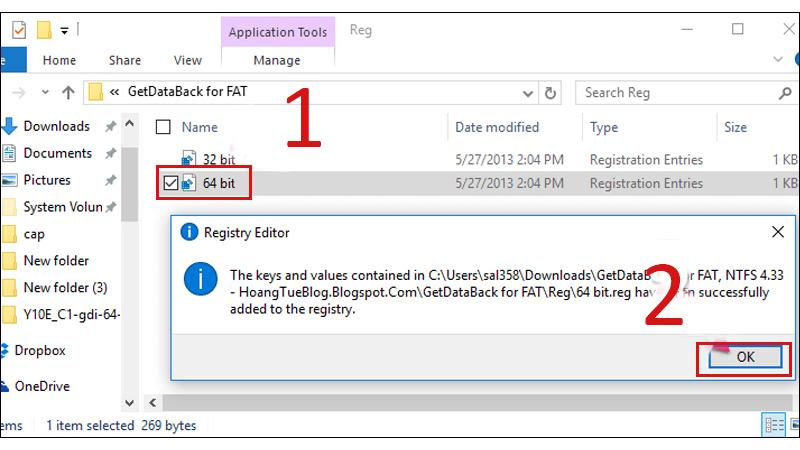Viewport: 800px width, 450px height.
Task: Click the Downloads blue arrow icon
Action: (10, 126)
